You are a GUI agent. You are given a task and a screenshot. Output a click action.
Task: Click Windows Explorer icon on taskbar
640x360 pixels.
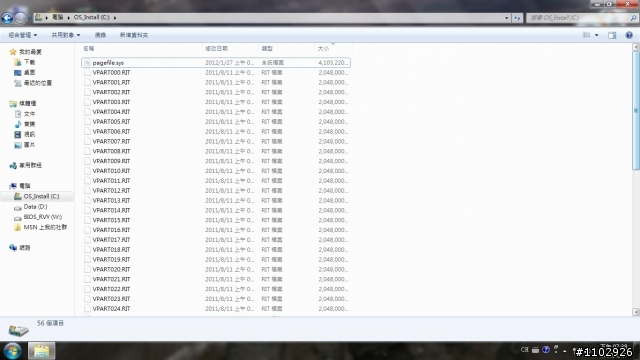[x=42, y=351]
